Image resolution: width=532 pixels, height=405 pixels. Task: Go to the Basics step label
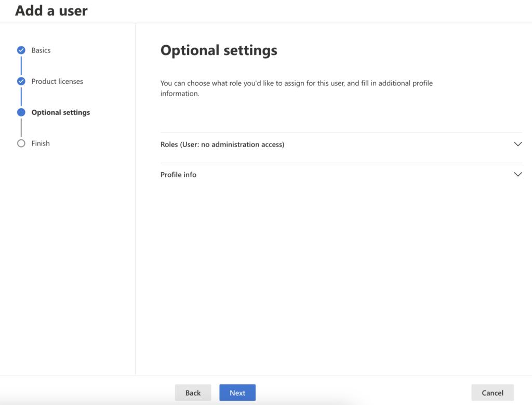(41, 50)
